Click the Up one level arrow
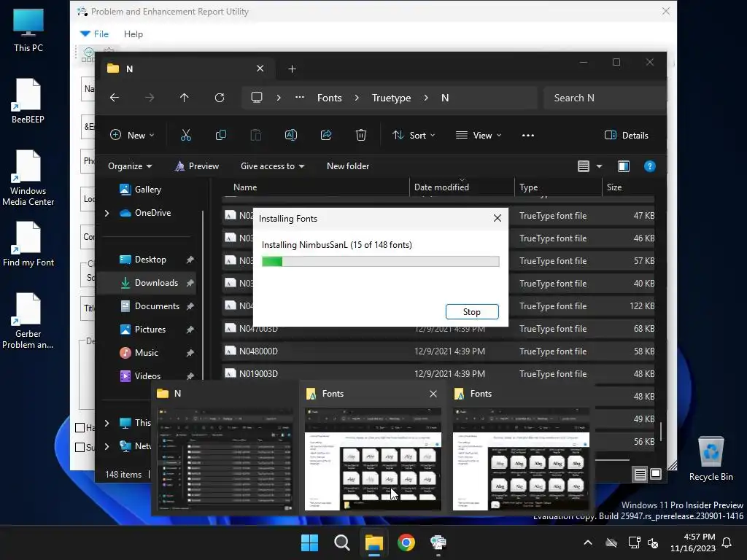The image size is (747, 560). tap(185, 98)
